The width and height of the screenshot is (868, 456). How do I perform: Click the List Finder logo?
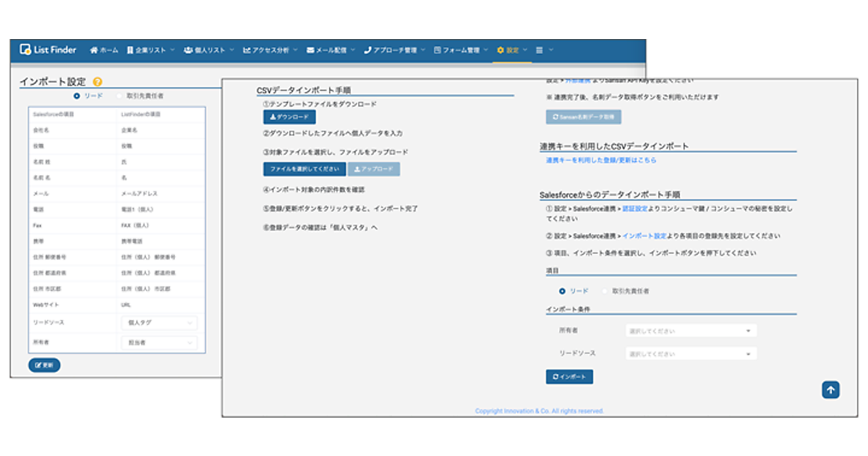coord(49,50)
